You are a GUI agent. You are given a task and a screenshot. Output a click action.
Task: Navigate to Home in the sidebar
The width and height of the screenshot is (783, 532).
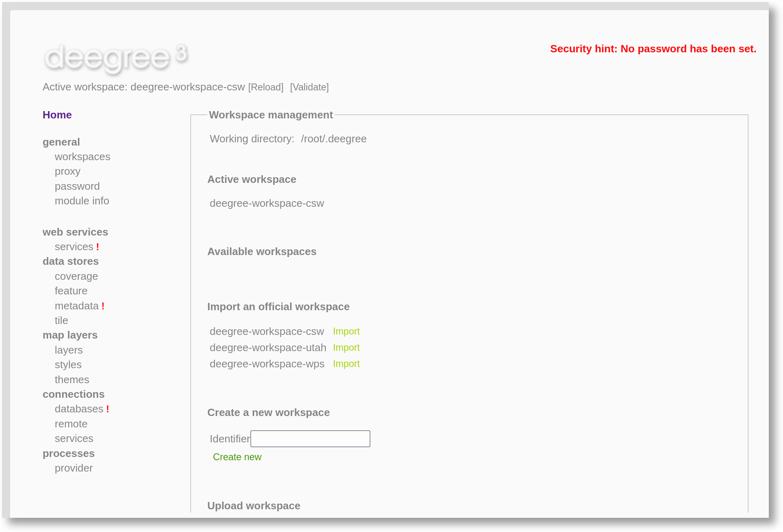57,115
